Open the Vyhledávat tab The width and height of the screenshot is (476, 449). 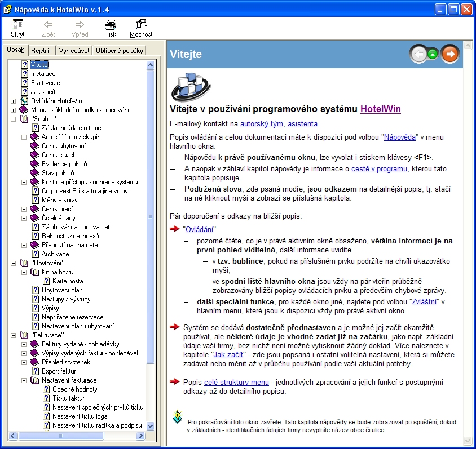74,50
